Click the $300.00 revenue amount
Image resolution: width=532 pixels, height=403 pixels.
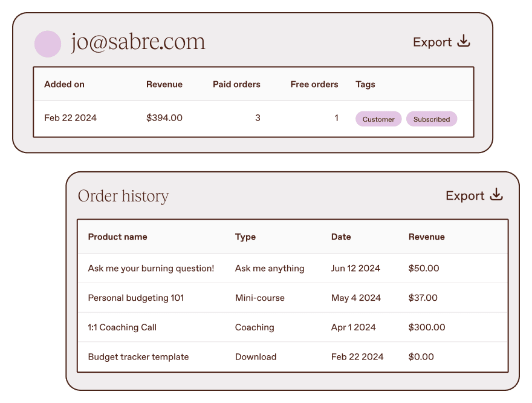[426, 327]
